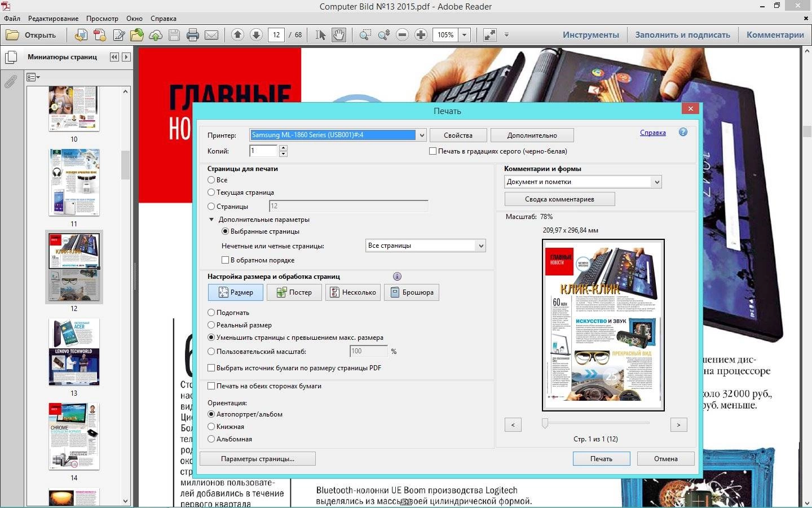Image resolution: width=812 pixels, height=508 pixels.
Task: Collapse thumbnails panel with double-arrow icon
Action: point(114,57)
